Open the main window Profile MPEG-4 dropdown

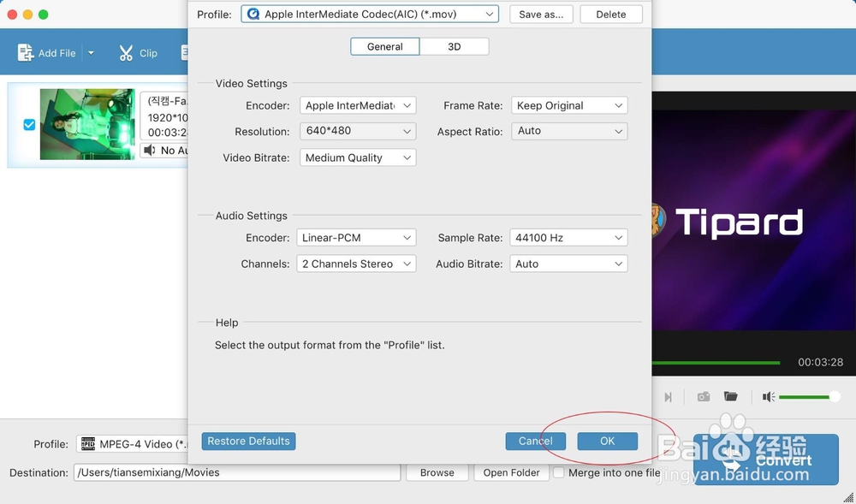pyautogui.click(x=132, y=444)
